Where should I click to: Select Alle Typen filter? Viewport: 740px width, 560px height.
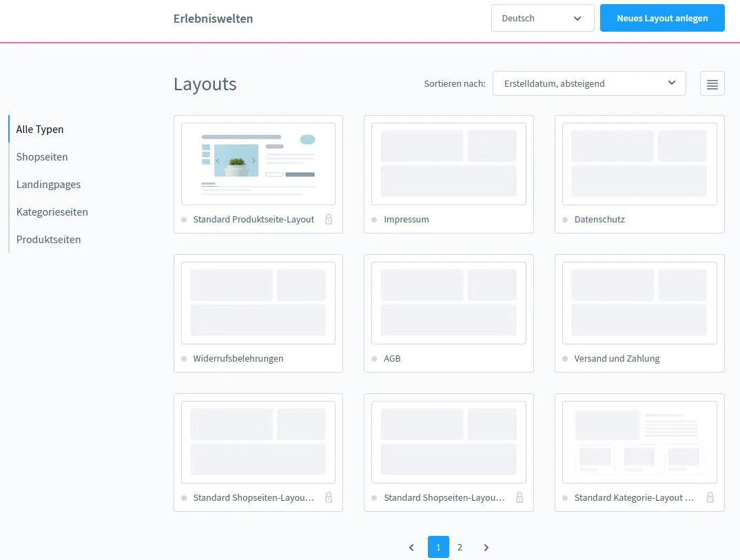(40, 129)
